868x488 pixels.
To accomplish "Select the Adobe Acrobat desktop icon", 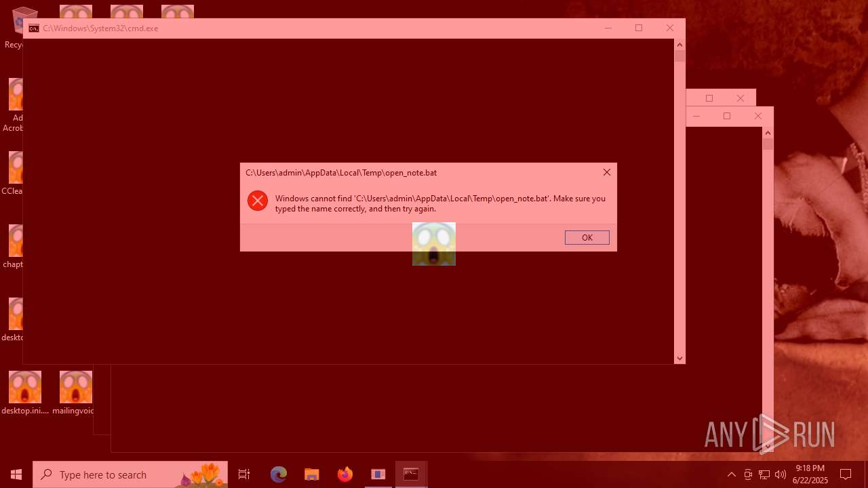I will click(13, 105).
